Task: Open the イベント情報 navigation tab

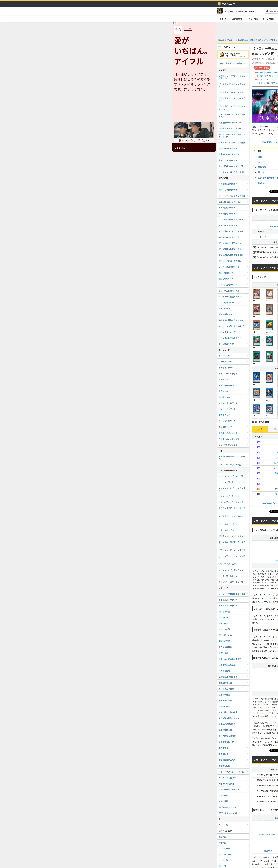Action: click(252, 19)
